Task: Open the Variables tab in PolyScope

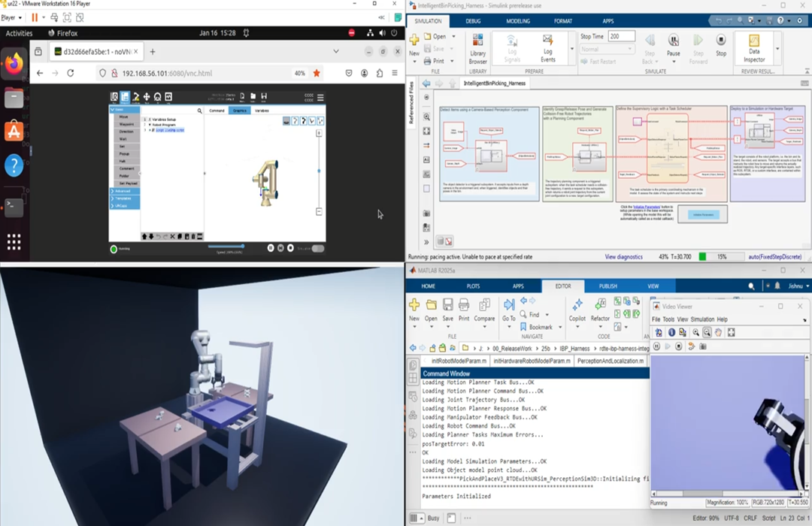Action: [262, 110]
